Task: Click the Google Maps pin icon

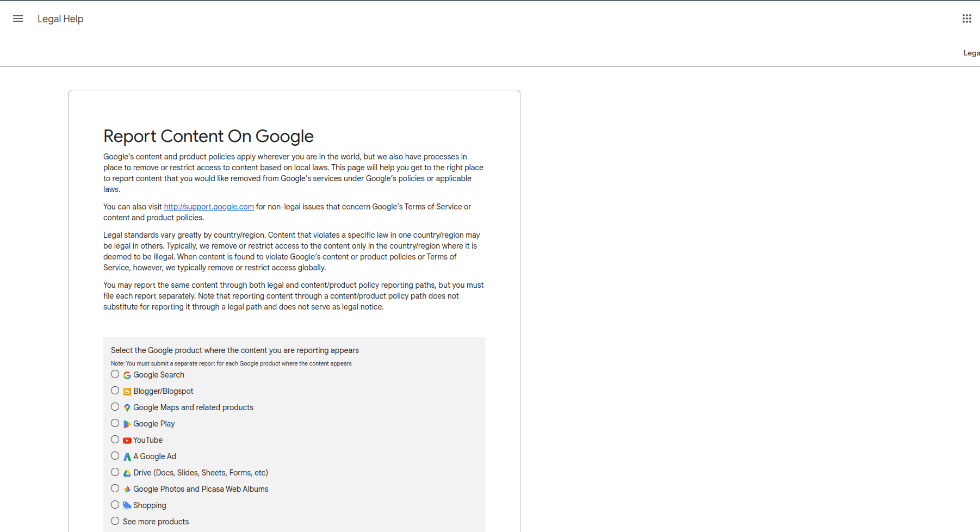Action: coord(127,408)
